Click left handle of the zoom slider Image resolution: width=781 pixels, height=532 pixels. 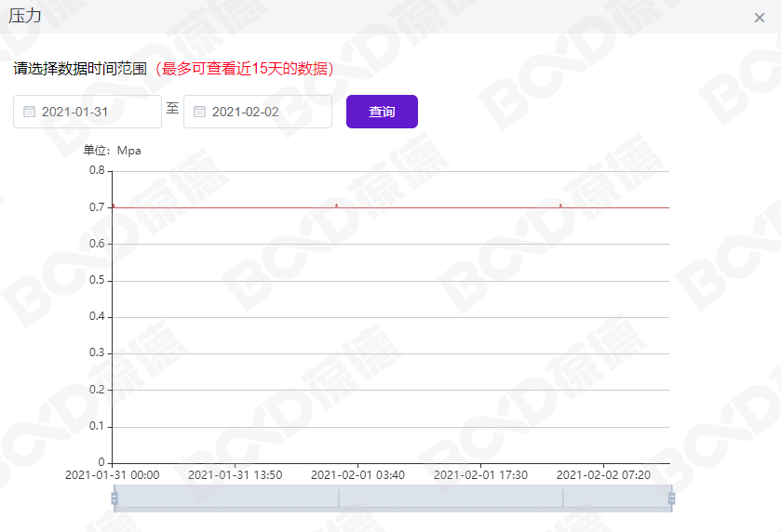point(114,499)
